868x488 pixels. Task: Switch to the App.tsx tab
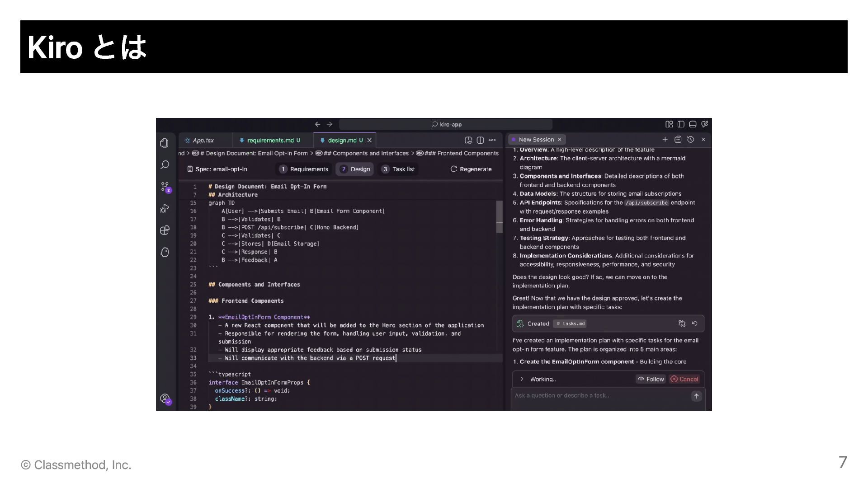206,141
